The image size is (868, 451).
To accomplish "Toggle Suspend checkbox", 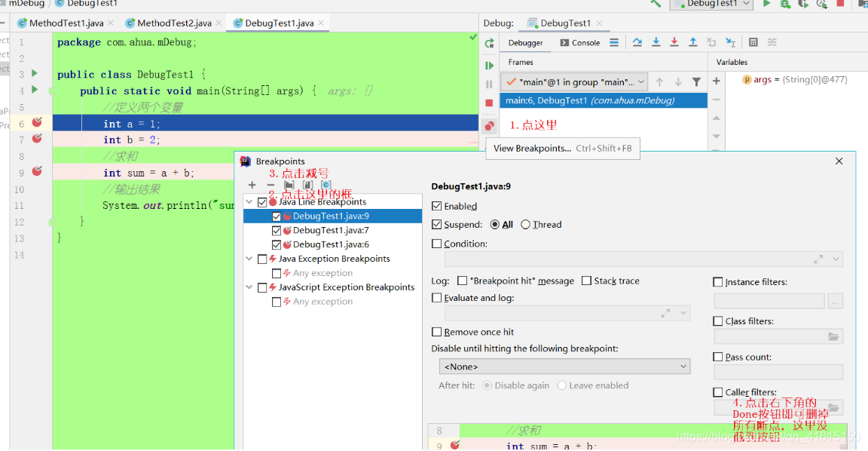I will (x=437, y=225).
